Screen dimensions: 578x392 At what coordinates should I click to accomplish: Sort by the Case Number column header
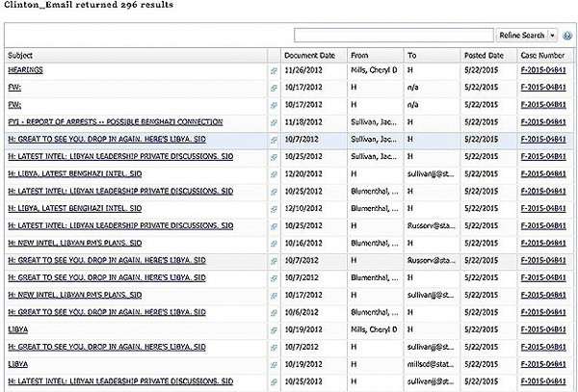[x=540, y=55]
